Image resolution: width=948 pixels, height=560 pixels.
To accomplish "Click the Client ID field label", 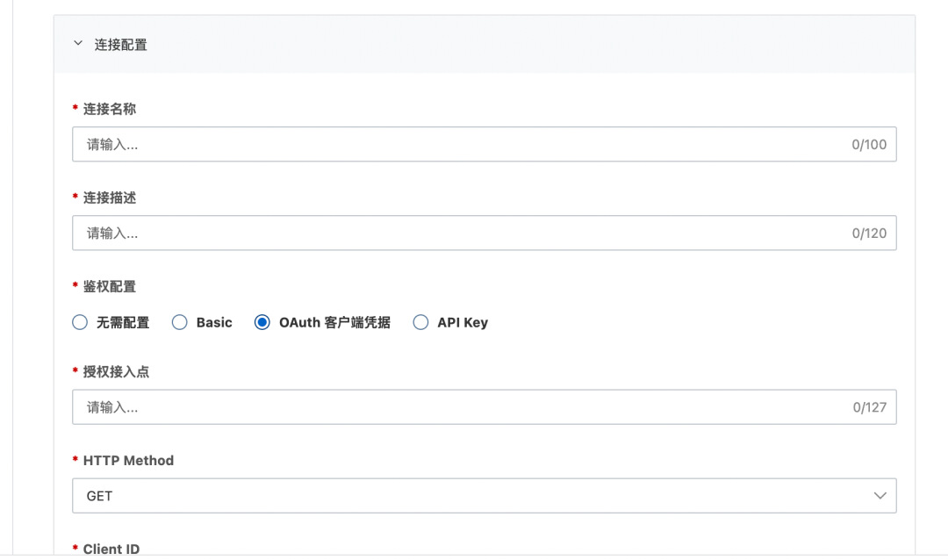I will [111, 549].
